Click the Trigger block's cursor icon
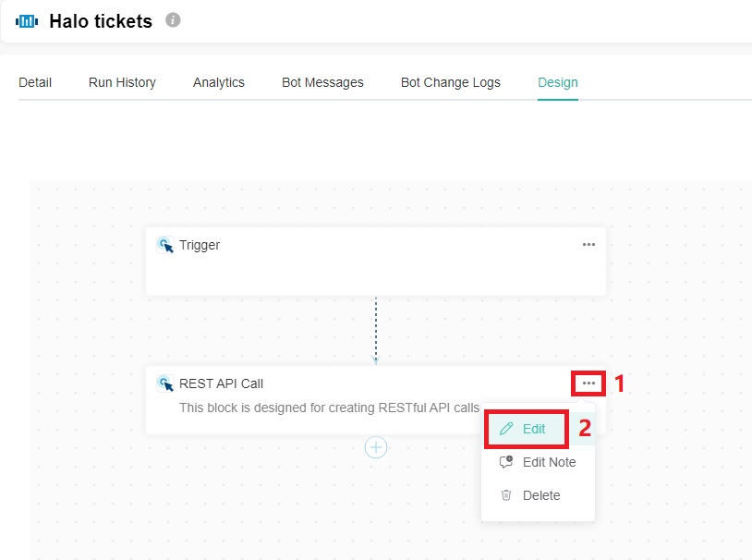Viewport: 752px width, 560px height. coord(165,245)
